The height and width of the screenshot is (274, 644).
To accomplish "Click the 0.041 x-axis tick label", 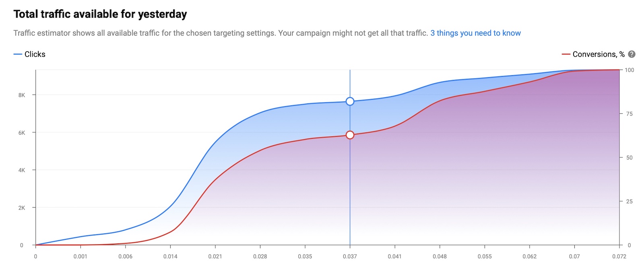I will 394,256.
